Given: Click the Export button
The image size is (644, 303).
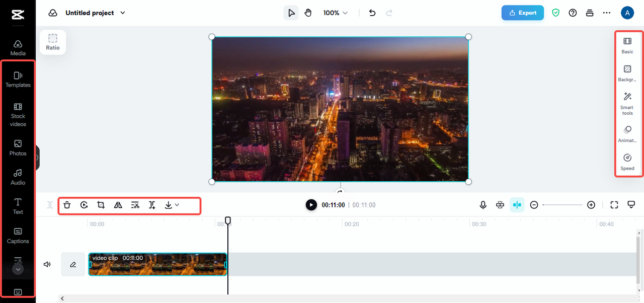Looking at the screenshot, I should tap(522, 13).
